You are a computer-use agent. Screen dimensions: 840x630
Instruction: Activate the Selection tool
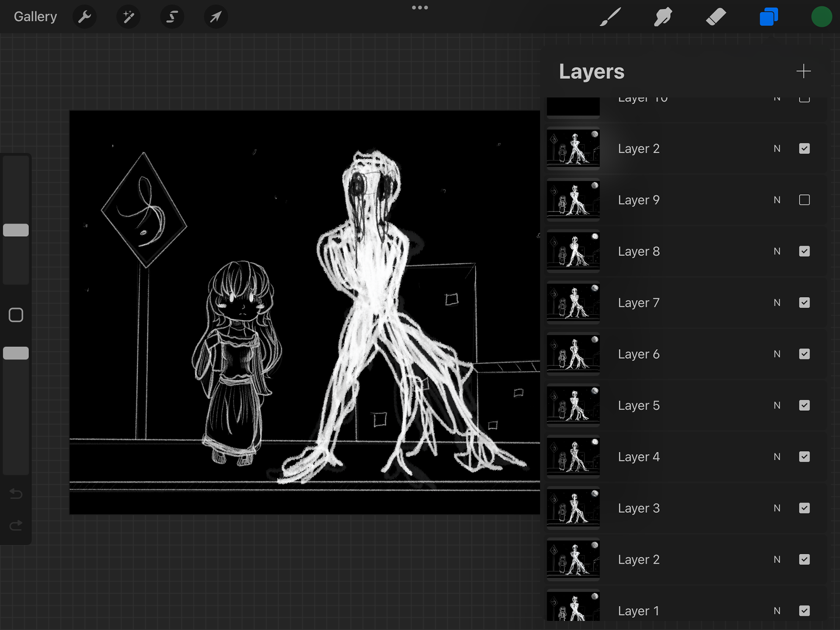tap(172, 17)
